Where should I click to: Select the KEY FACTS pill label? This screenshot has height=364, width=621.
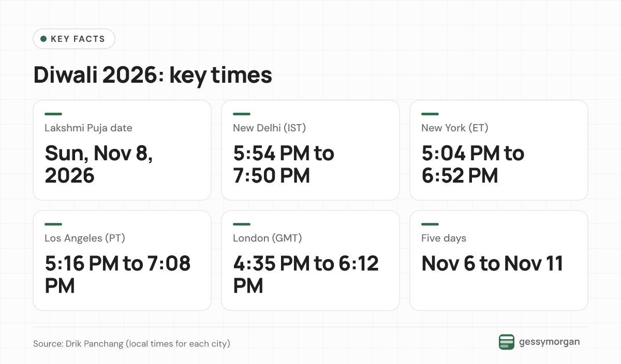74,39
